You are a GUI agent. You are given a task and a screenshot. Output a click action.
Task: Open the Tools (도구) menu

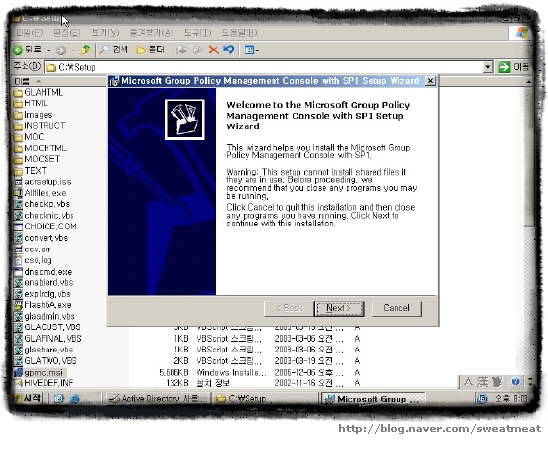pos(197,33)
